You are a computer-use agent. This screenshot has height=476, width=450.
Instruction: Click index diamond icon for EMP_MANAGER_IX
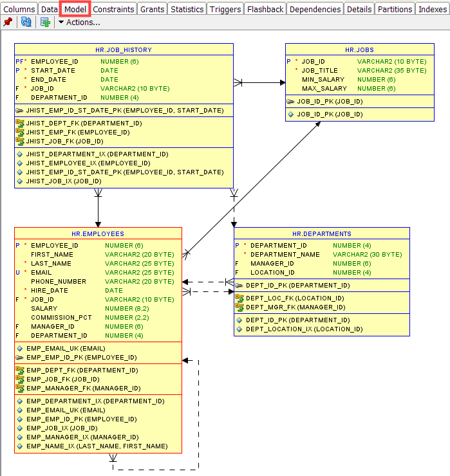(20, 437)
